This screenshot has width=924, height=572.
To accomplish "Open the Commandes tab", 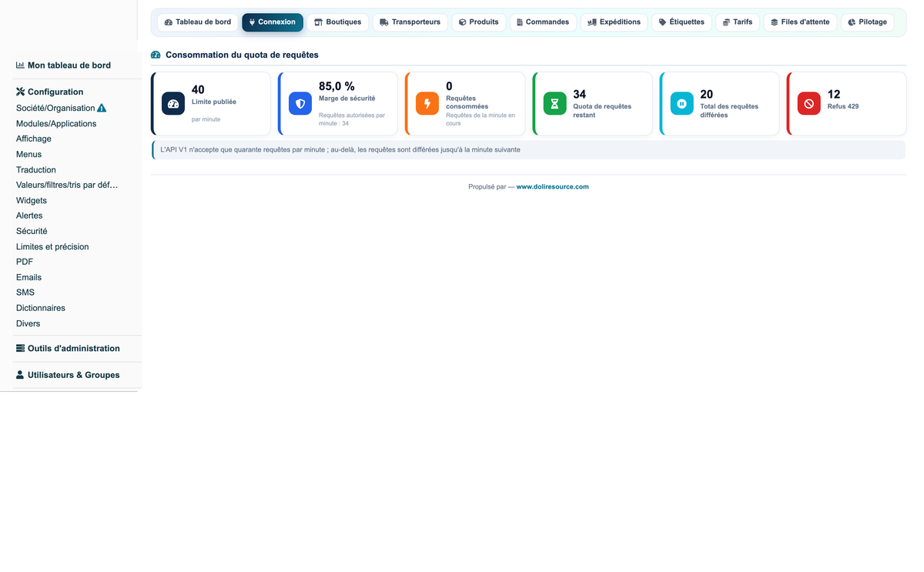I will coord(543,22).
